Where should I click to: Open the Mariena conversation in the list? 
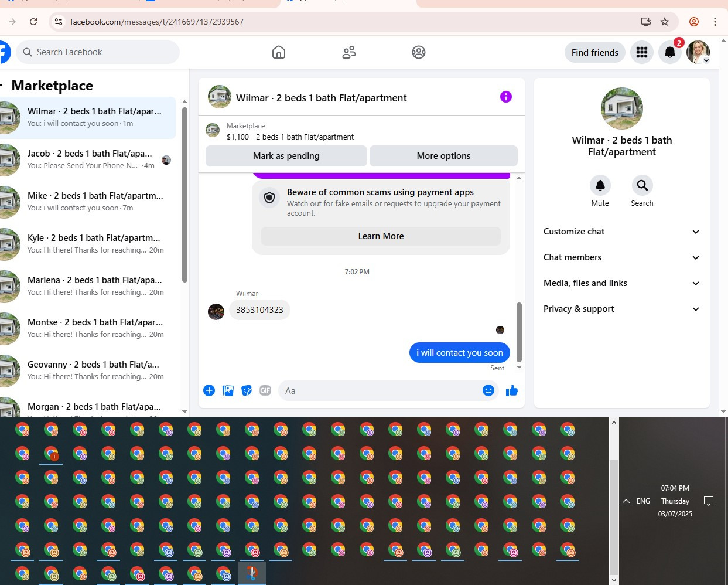[x=88, y=286]
